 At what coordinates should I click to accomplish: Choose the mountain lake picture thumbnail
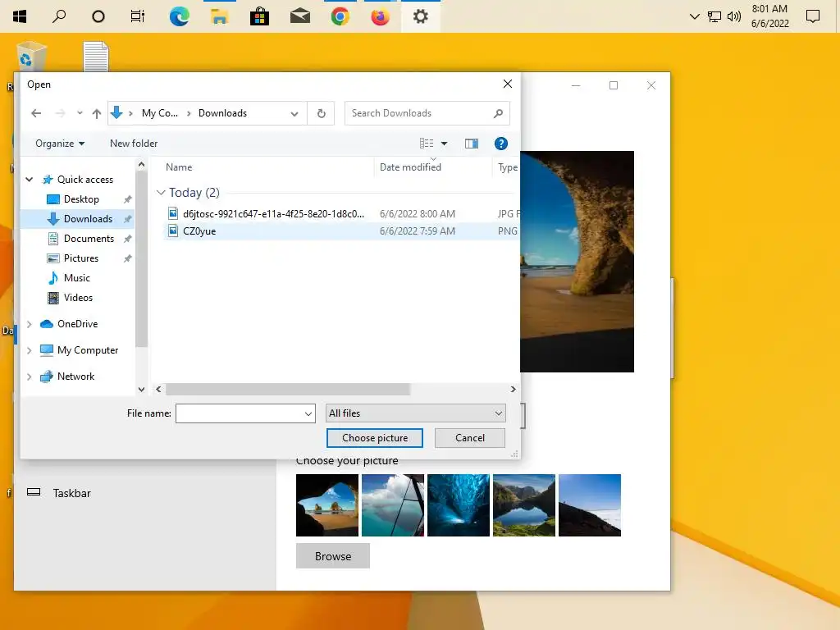pos(524,505)
